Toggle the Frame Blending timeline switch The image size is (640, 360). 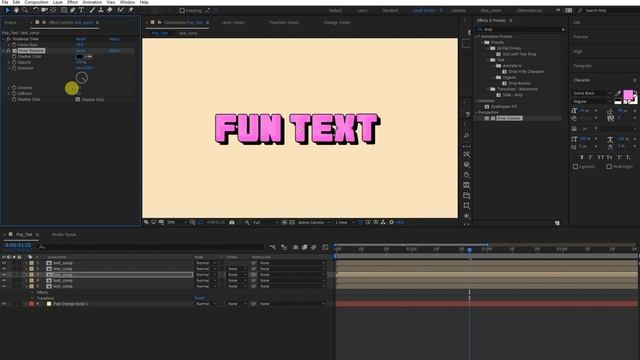pos(304,247)
